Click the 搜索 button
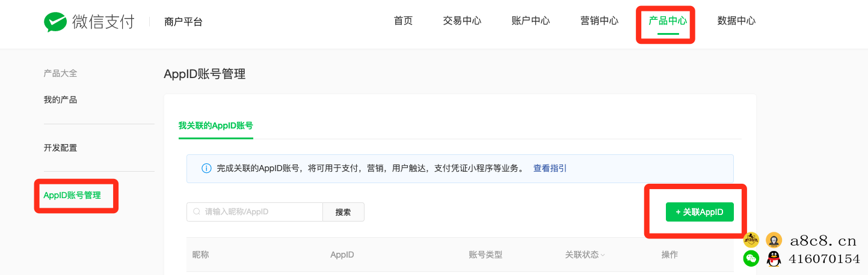 (343, 212)
